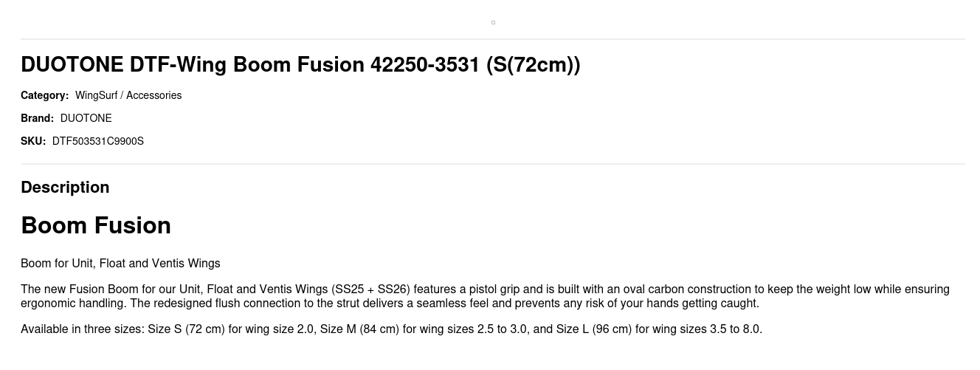
Task: Click the DUOTONE DTF-Wing Boom Fusion product title
Action: [300, 65]
